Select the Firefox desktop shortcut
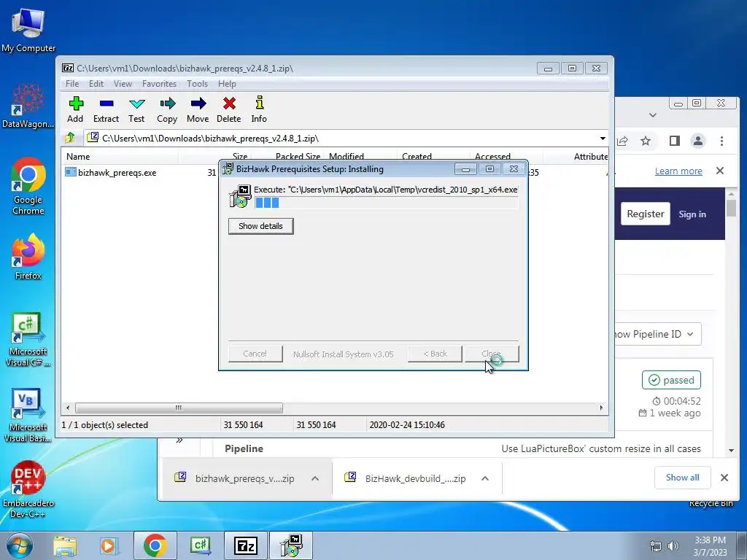The height and width of the screenshot is (560, 747). click(x=28, y=257)
